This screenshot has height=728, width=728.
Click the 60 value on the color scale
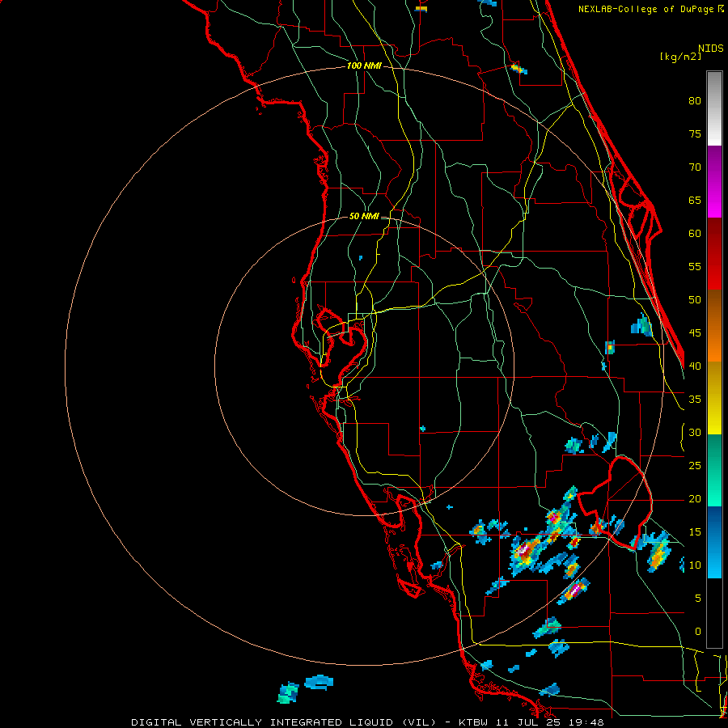click(695, 234)
